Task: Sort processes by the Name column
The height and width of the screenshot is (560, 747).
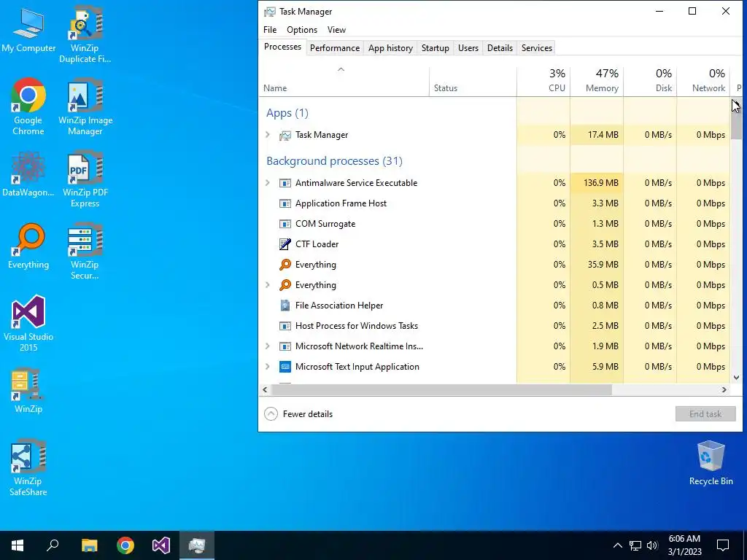Action: point(344,82)
